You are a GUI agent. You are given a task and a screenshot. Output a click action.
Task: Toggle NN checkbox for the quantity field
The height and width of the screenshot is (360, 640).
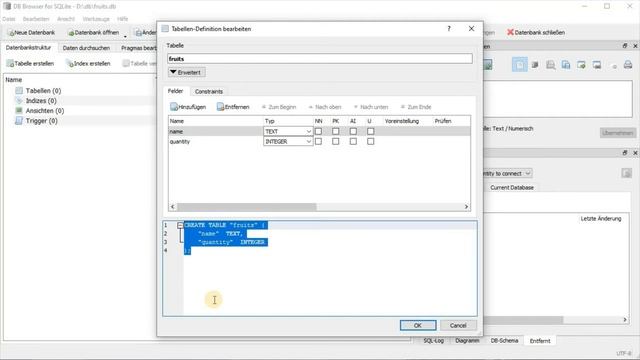[318, 141]
